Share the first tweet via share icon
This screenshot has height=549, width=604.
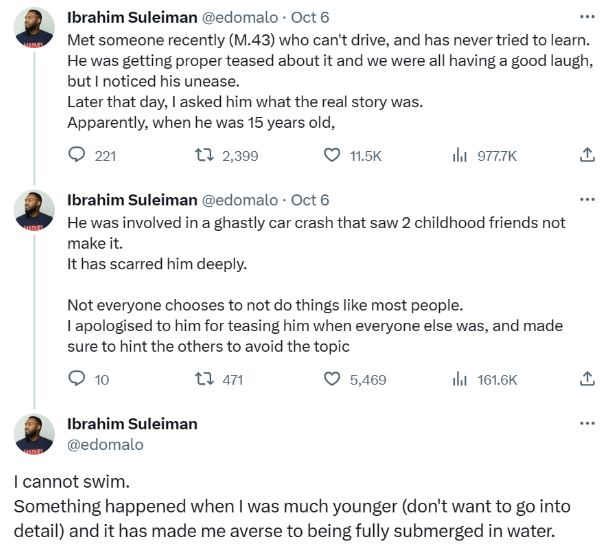click(x=588, y=156)
